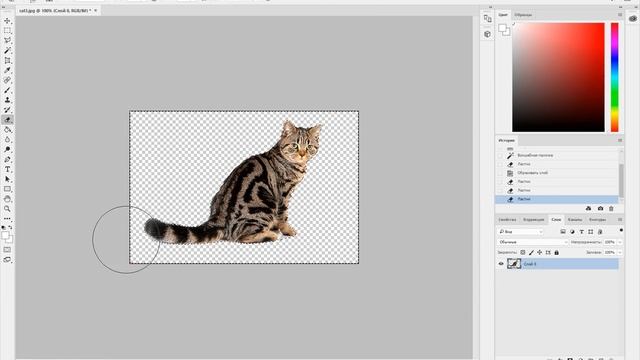Select the Brush tool

click(7, 90)
